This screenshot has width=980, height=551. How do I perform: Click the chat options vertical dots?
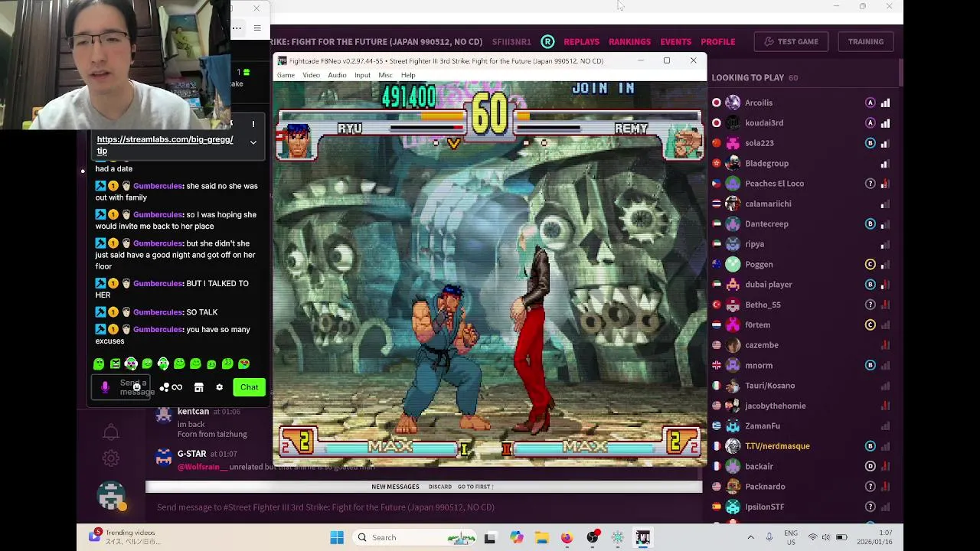253,124
